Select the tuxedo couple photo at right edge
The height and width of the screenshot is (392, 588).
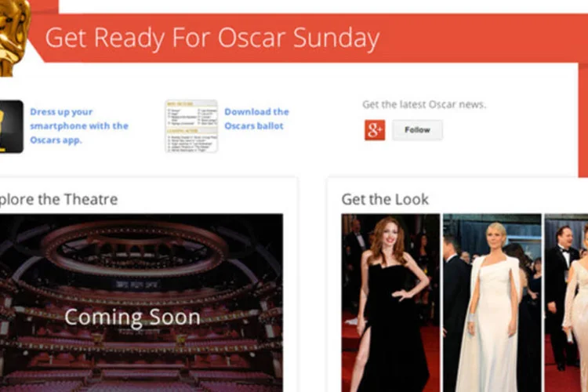pos(566,303)
